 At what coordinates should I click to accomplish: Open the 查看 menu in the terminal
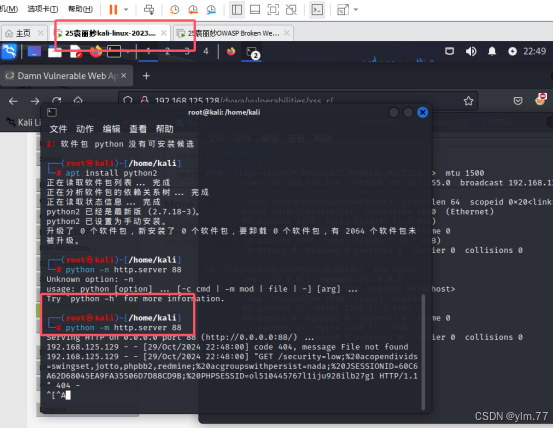[x=138, y=129]
